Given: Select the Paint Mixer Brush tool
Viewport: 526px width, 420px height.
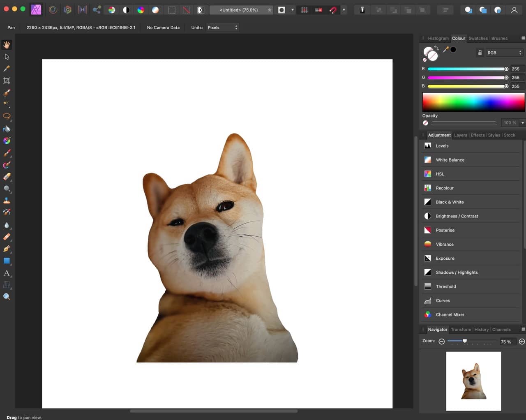Looking at the screenshot, I should tap(7, 165).
